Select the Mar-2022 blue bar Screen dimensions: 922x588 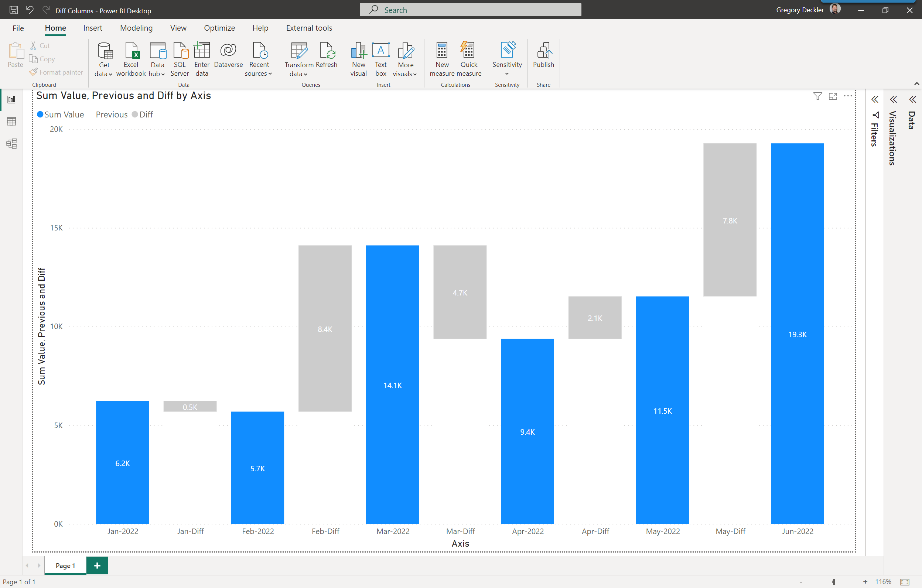pyautogui.click(x=392, y=384)
